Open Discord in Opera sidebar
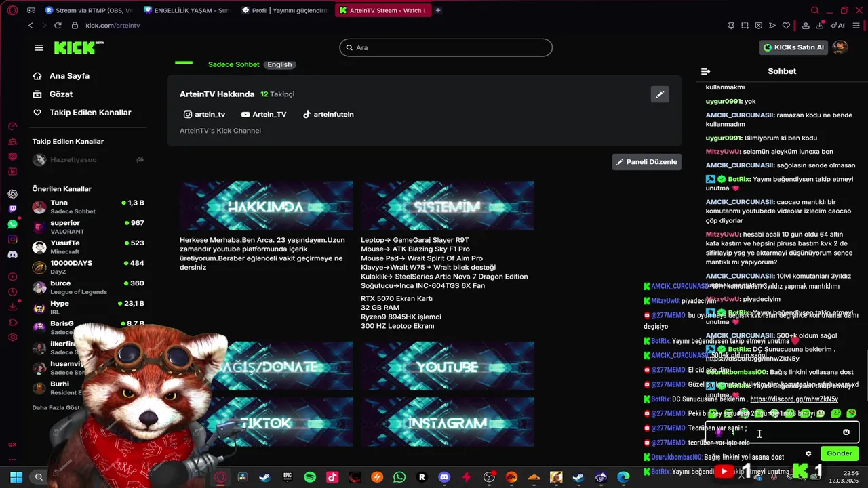Viewport: 868px width, 488px height. tap(12, 255)
